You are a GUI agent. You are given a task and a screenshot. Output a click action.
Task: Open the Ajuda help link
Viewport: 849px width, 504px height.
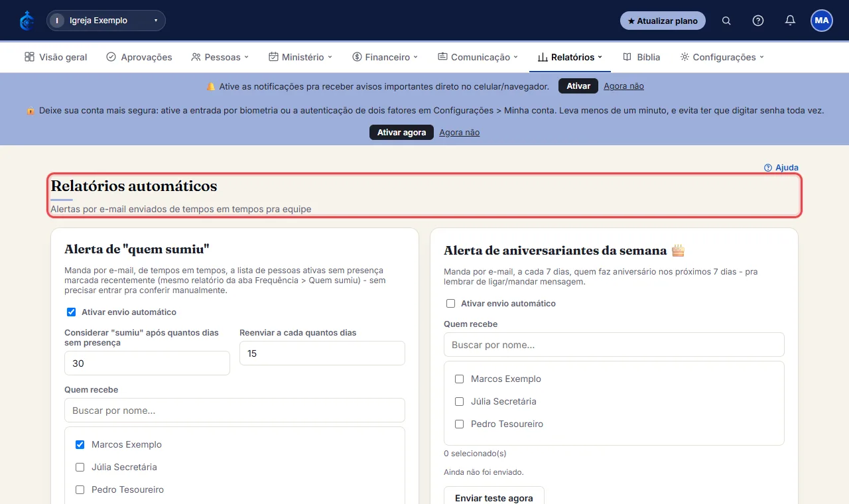point(781,168)
